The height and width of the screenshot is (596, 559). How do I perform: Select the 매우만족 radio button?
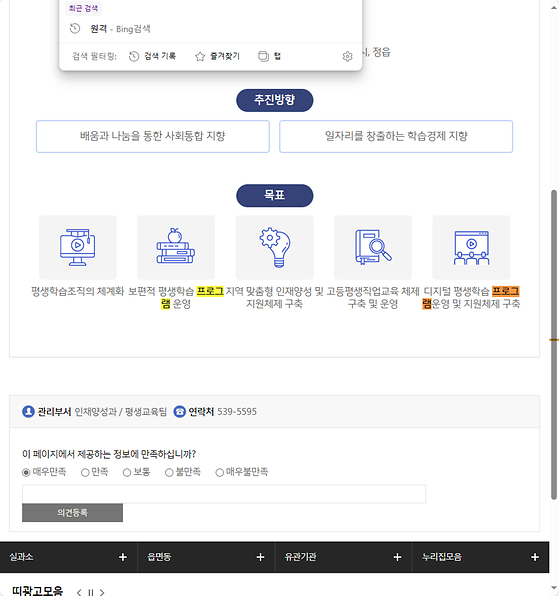[x=26, y=472]
